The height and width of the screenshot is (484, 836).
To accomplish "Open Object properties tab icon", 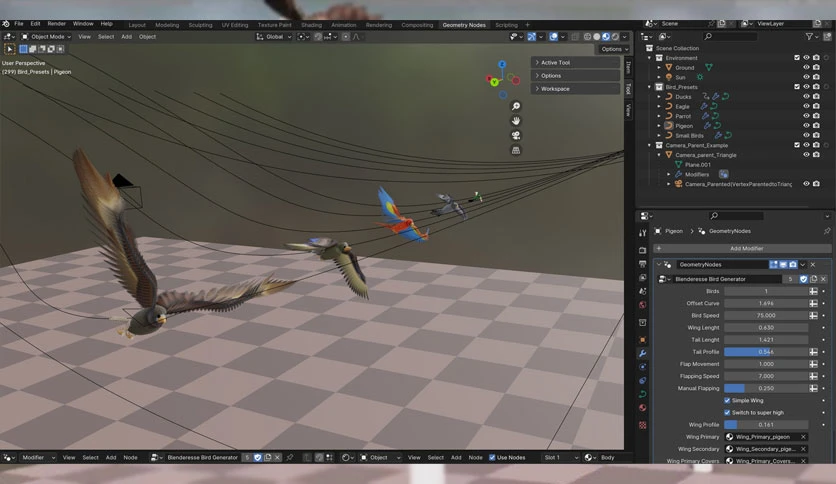I will pyautogui.click(x=642, y=340).
